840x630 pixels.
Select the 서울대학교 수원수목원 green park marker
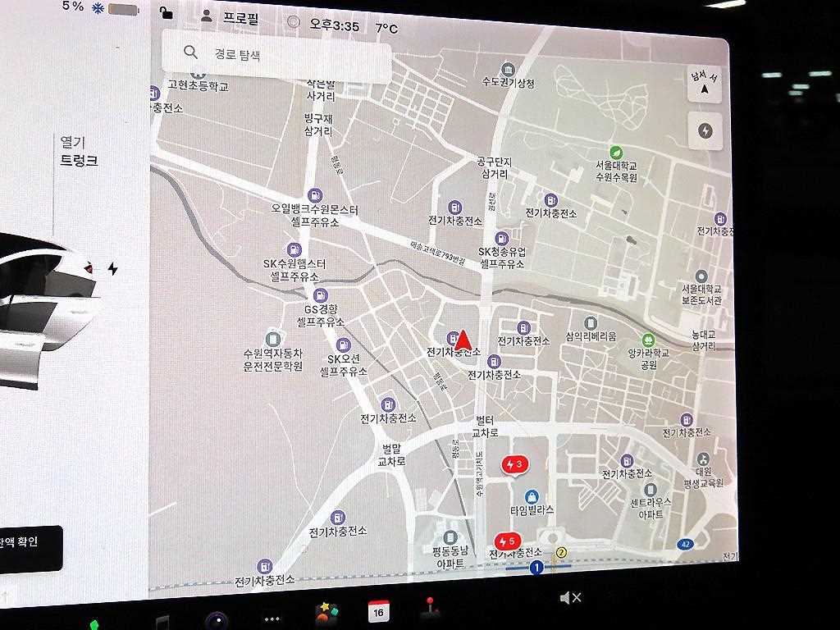coord(615,153)
